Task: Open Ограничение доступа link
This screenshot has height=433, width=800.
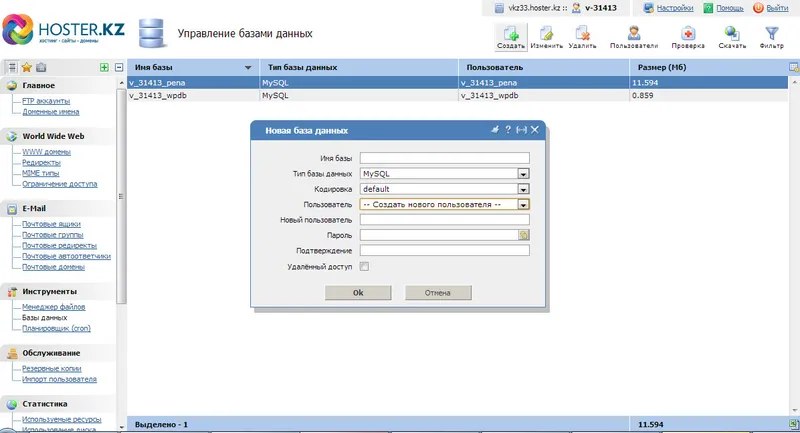Action: 59,184
